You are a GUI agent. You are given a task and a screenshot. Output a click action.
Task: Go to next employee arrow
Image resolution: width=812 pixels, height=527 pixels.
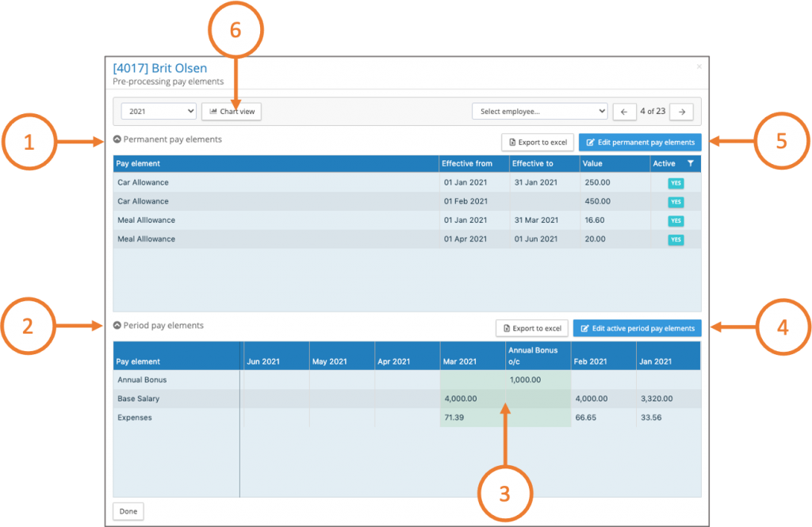681,112
